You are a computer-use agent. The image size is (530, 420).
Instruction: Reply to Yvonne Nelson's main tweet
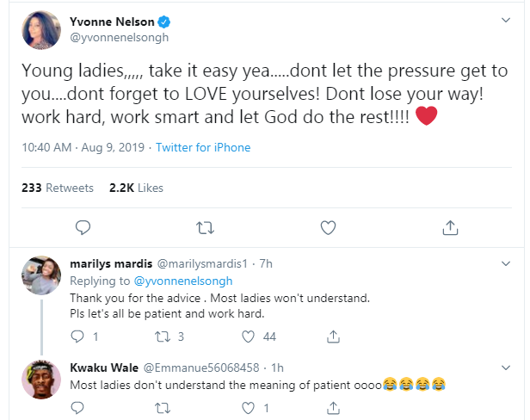[x=83, y=227]
